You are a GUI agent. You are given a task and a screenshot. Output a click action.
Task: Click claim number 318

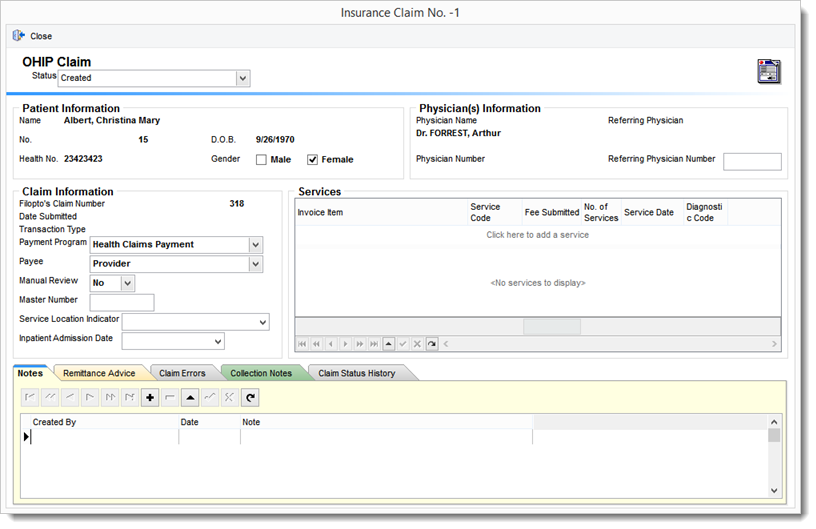click(x=237, y=203)
